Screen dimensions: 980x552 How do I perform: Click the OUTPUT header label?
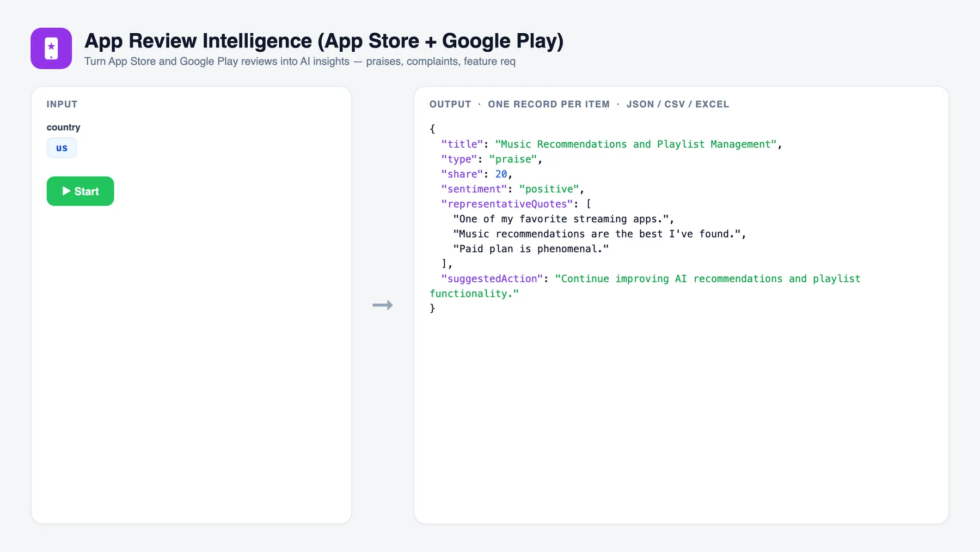click(450, 104)
